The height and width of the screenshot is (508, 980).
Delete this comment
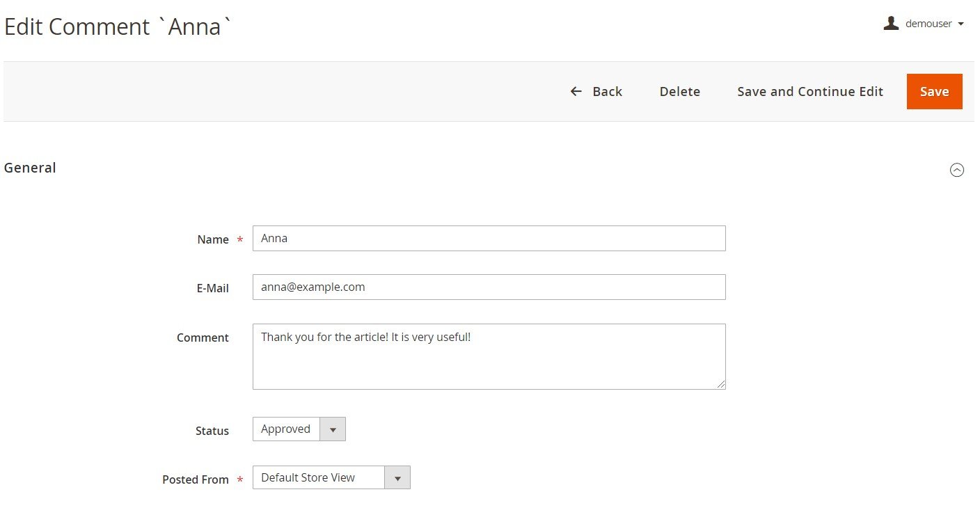click(x=680, y=91)
